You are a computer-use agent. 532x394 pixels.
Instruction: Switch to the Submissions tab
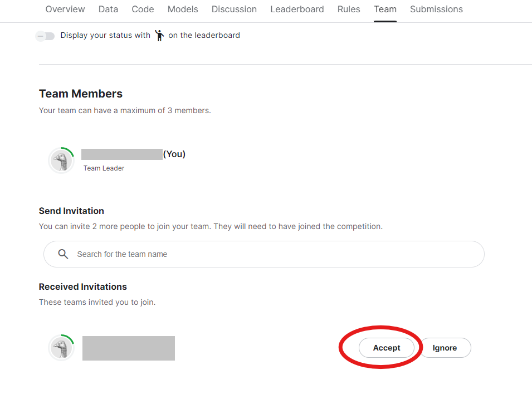(x=436, y=9)
